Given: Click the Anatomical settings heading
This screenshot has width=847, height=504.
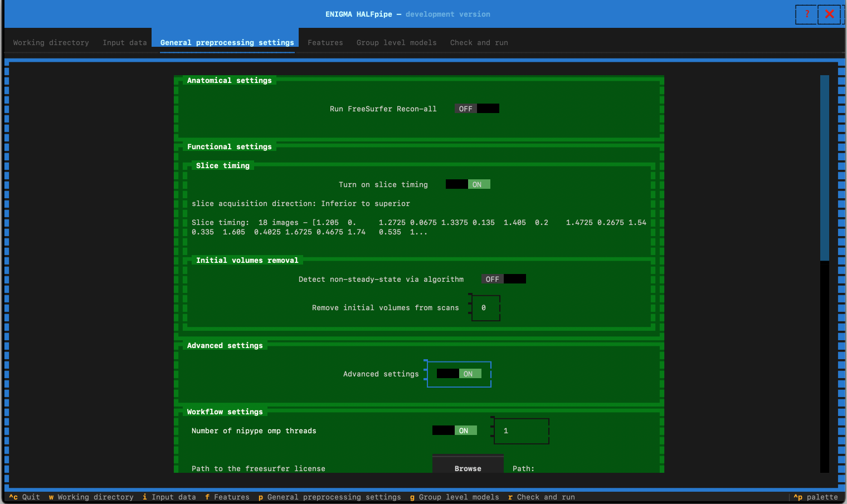Looking at the screenshot, I should pos(230,80).
